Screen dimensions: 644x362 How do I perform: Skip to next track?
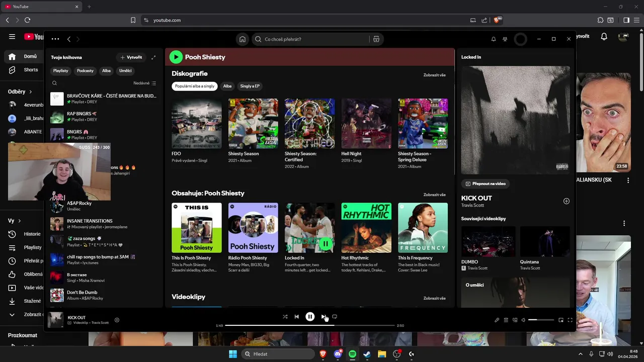324,317
